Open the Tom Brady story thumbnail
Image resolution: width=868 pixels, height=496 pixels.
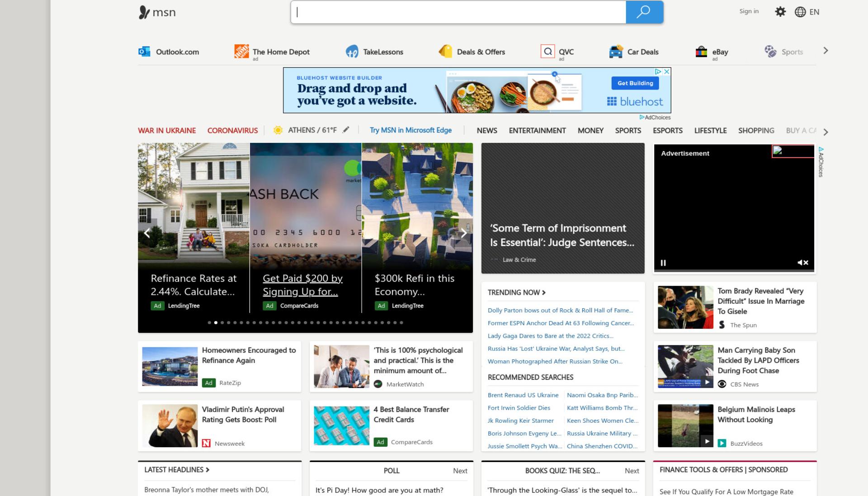(685, 307)
